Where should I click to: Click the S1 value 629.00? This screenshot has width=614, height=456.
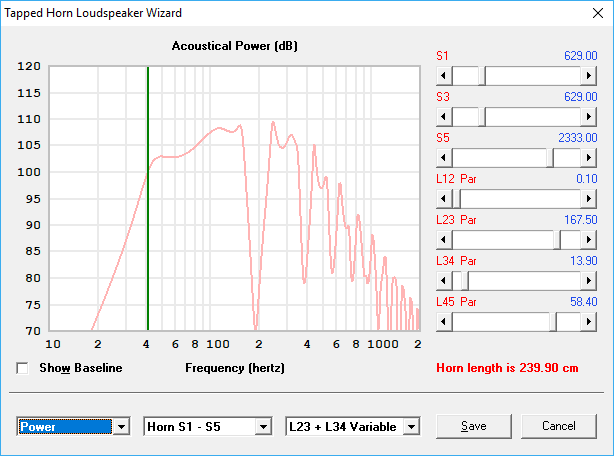[581, 56]
